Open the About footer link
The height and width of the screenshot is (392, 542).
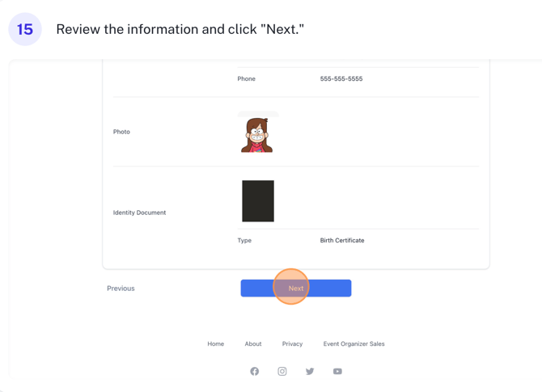(x=253, y=344)
